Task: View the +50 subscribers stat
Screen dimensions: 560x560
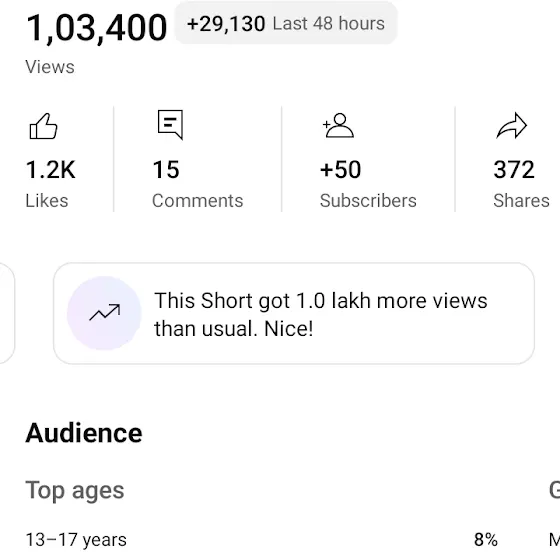Action: tap(340, 169)
